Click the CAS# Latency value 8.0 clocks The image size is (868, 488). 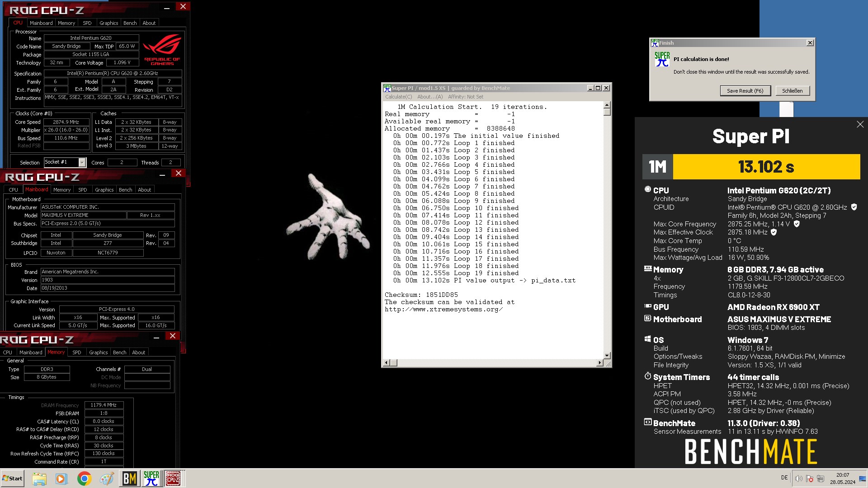pos(104,422)
